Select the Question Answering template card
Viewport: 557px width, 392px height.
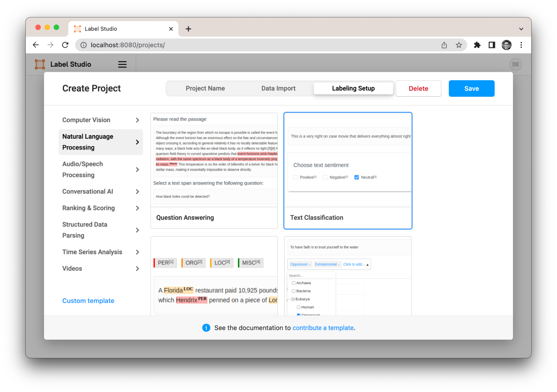coord(214,171)
